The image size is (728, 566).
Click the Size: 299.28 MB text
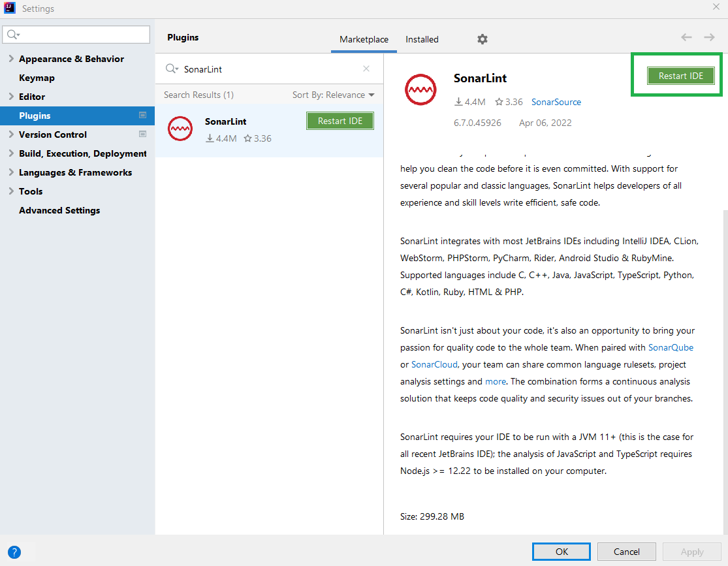pos(432,516)
